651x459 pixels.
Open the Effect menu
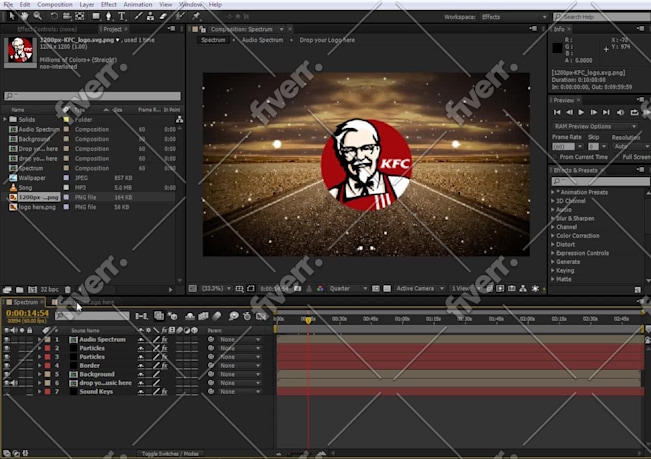pyautogui.click(x=109, y=5)
